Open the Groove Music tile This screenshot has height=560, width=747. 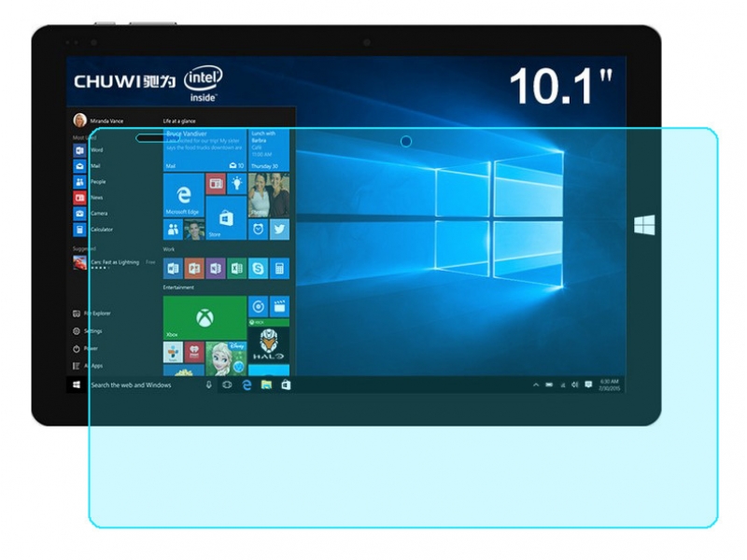point(258,307)
